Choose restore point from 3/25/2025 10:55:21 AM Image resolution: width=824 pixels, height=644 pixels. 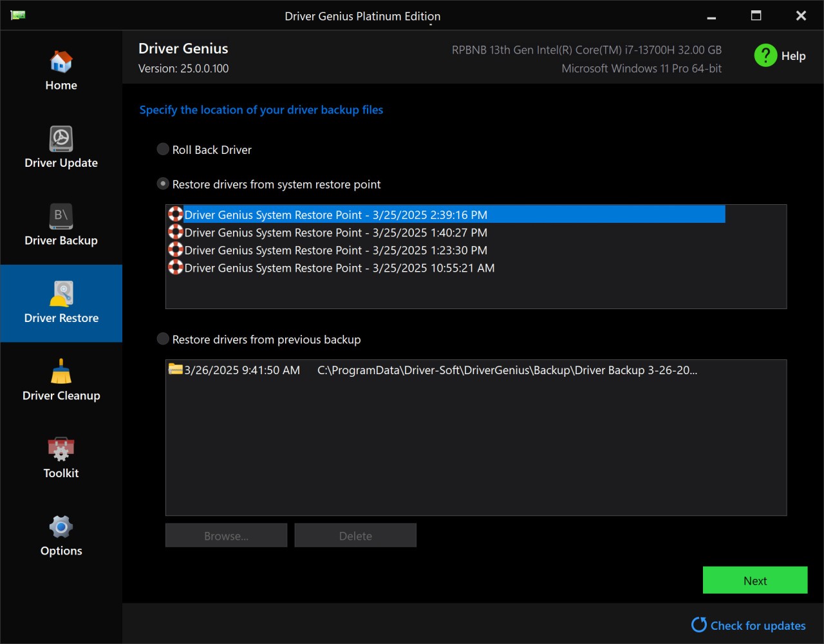tap(339, 268)
